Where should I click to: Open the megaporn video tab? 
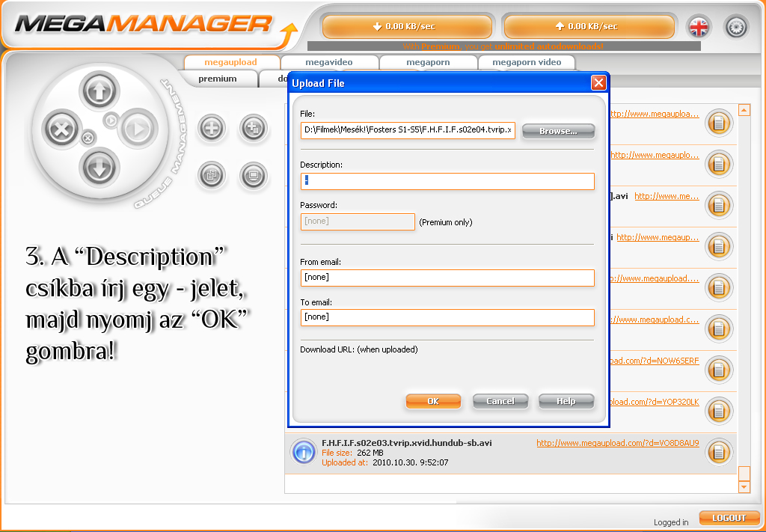pyautogui.click(x=527, y=62)
